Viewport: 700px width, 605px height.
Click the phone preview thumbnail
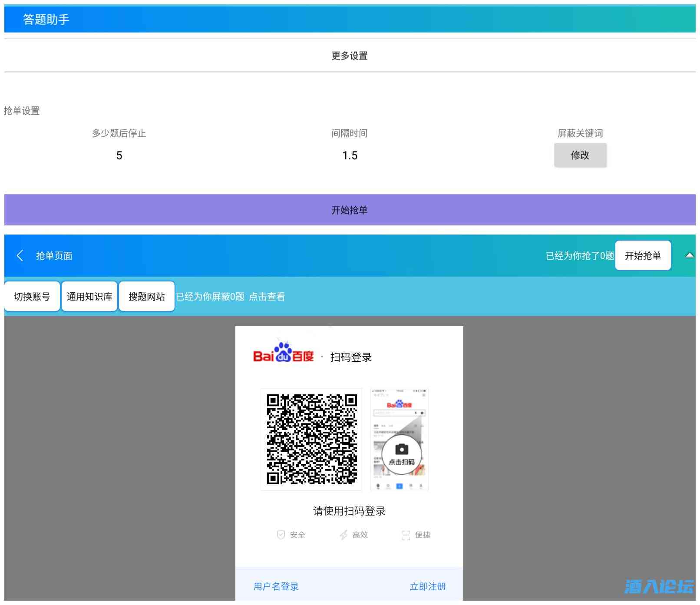point(399,439)
